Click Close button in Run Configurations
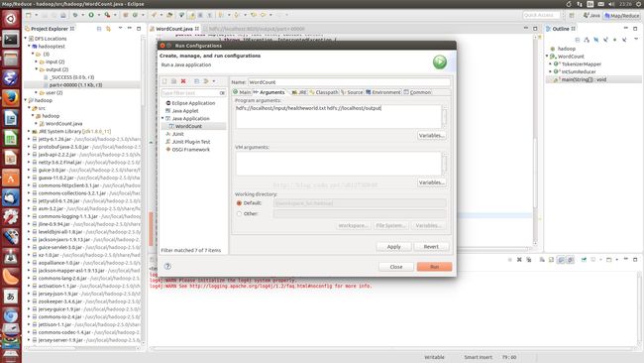Image resolution: width=644 pixels, height=363 pixels. pos(396,267)
